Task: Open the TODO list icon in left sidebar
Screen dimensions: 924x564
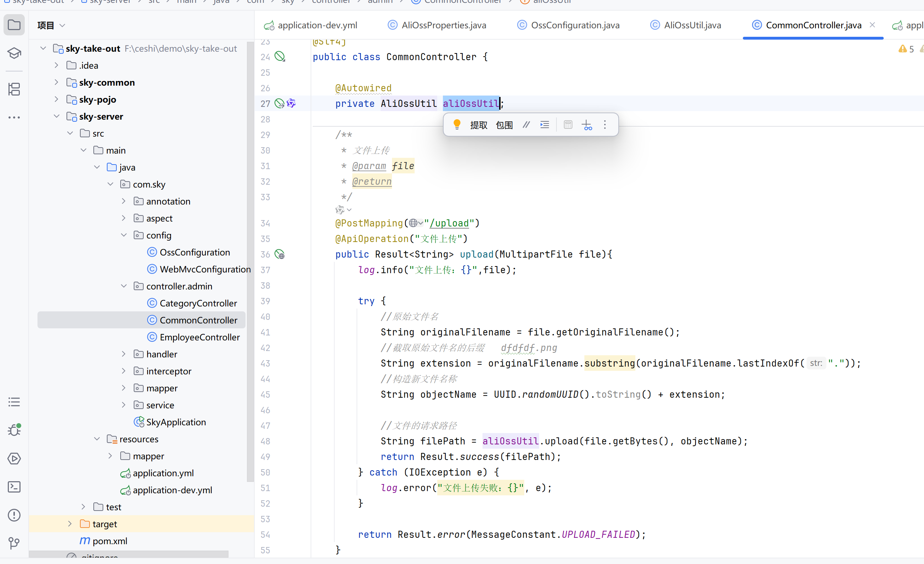Action: (14, 402)
